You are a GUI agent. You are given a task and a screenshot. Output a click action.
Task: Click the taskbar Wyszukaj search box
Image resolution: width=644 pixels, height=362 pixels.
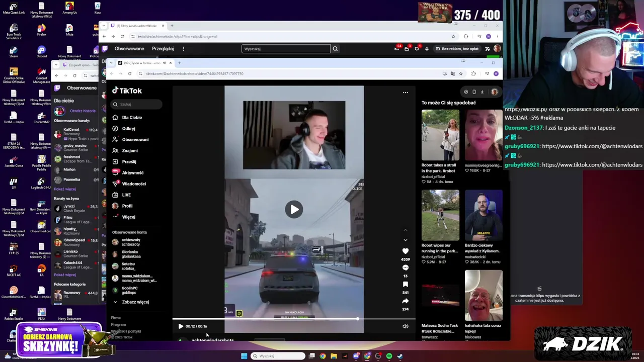tap(278, 356)
